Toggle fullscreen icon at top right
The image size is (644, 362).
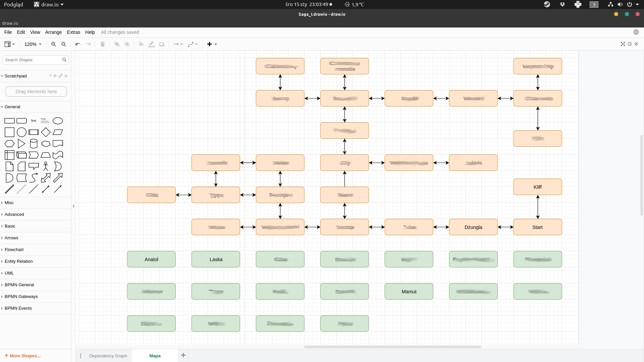[x=623, y=44]
